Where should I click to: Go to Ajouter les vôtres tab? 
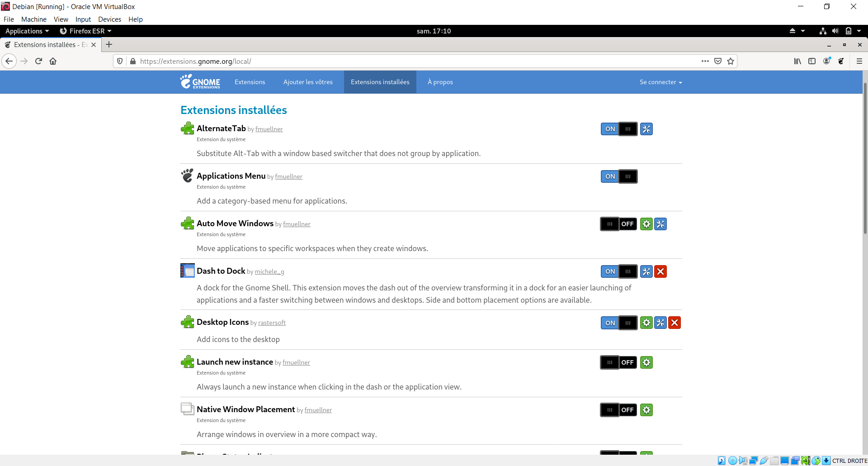click(x=308, y=82)
